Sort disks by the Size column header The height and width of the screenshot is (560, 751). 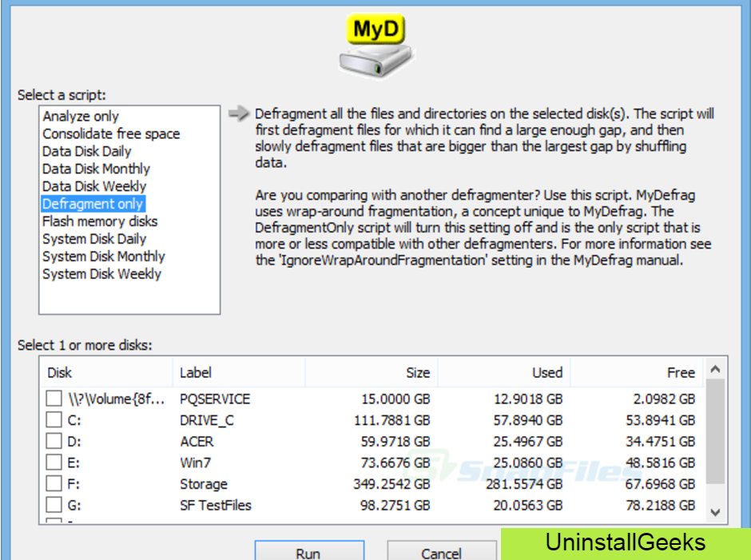point(372,372)
